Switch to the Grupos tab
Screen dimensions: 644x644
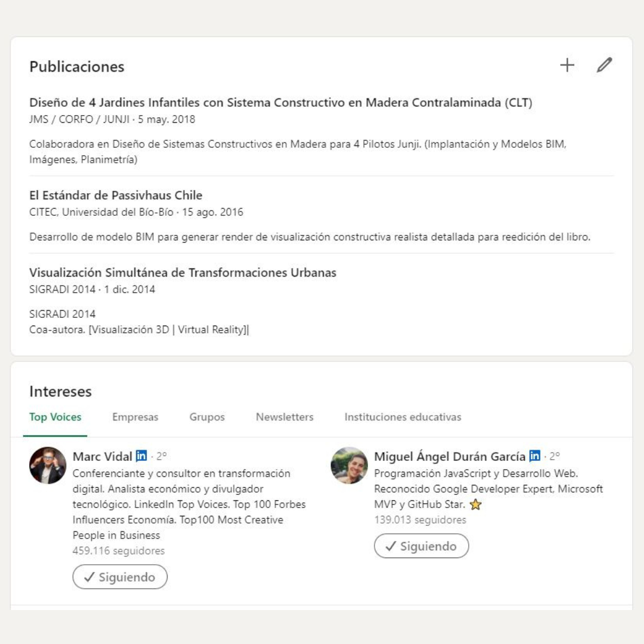pyautogui.click(x=207, y=417)
